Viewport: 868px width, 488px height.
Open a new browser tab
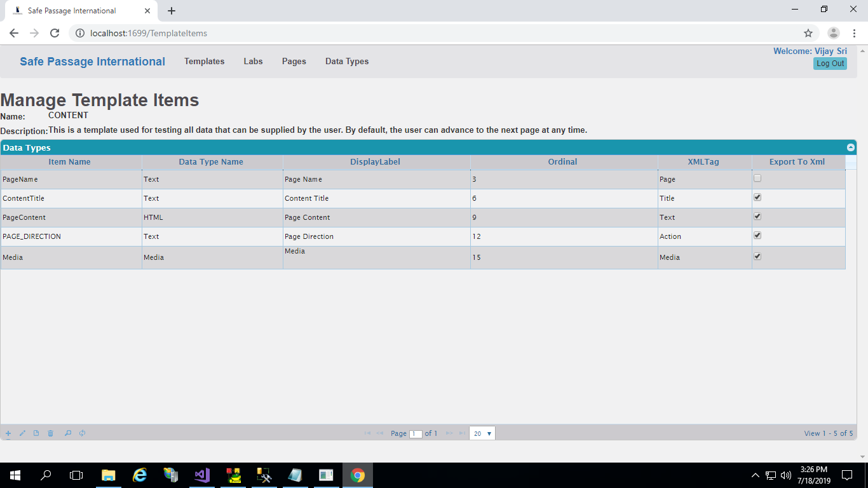pyautogui.click(x=172, y=11)
